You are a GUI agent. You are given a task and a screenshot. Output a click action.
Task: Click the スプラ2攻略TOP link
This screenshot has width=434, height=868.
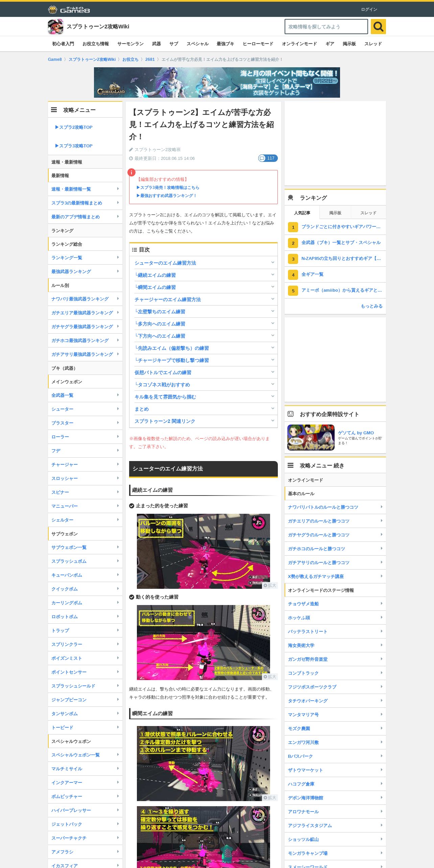coord(74,127)
